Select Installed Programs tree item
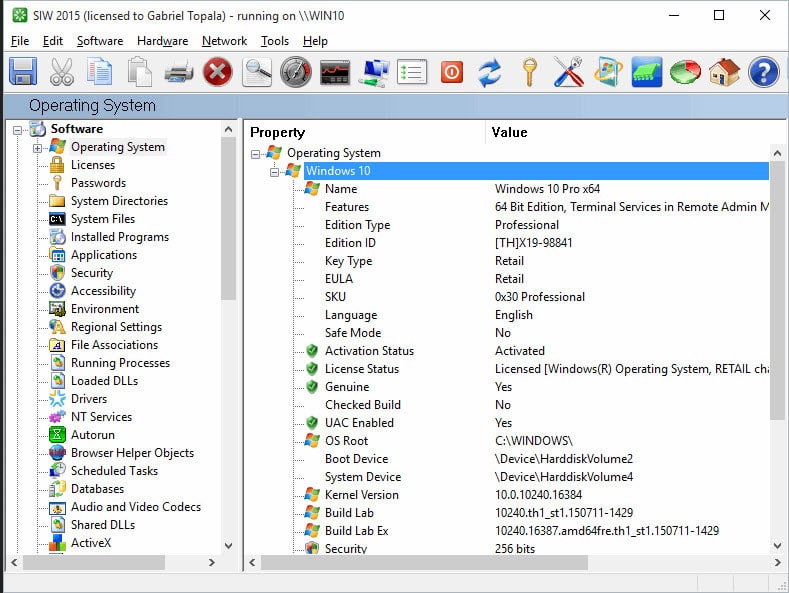 click(x=120, y=237)
